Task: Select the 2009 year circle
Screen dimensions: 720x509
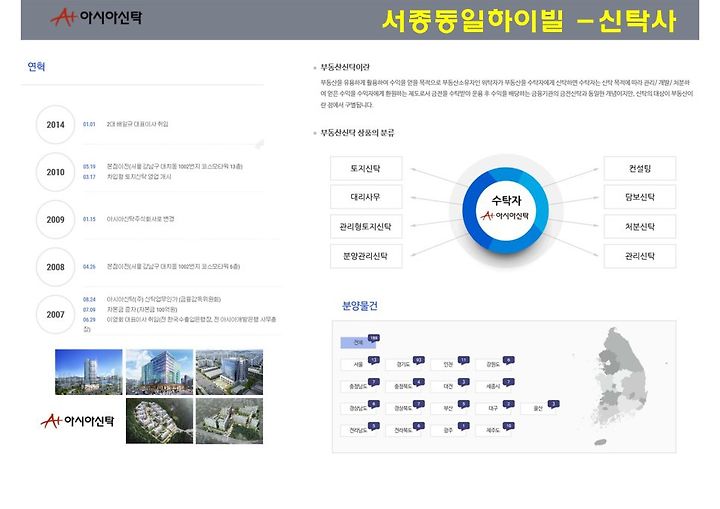Action: coord(56,220)
